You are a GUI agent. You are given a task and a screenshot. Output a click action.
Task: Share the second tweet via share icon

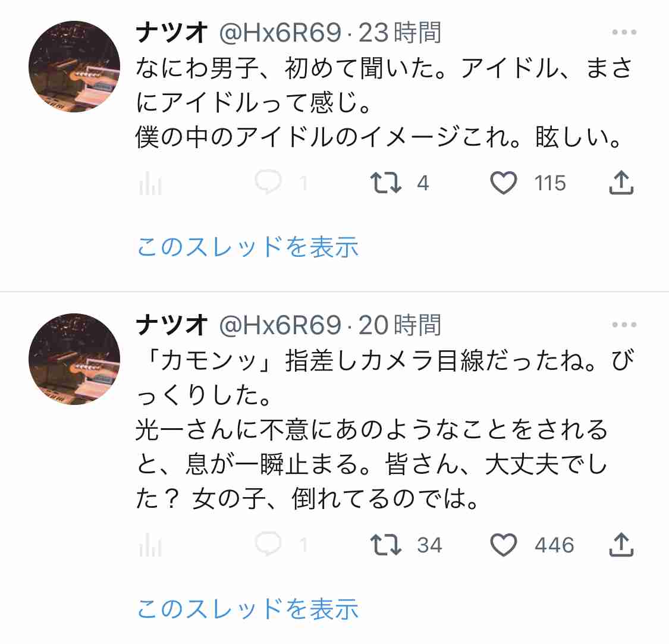pos(621,545)
